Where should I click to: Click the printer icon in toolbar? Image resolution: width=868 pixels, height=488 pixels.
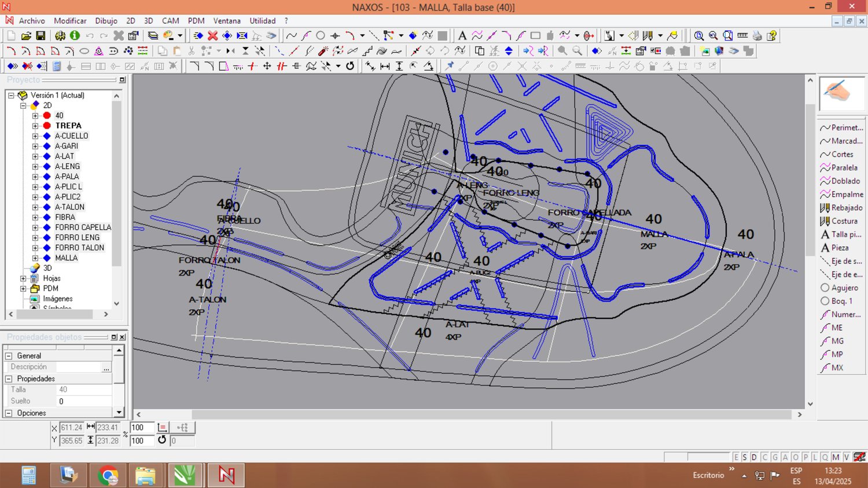[x=757, y=36]
